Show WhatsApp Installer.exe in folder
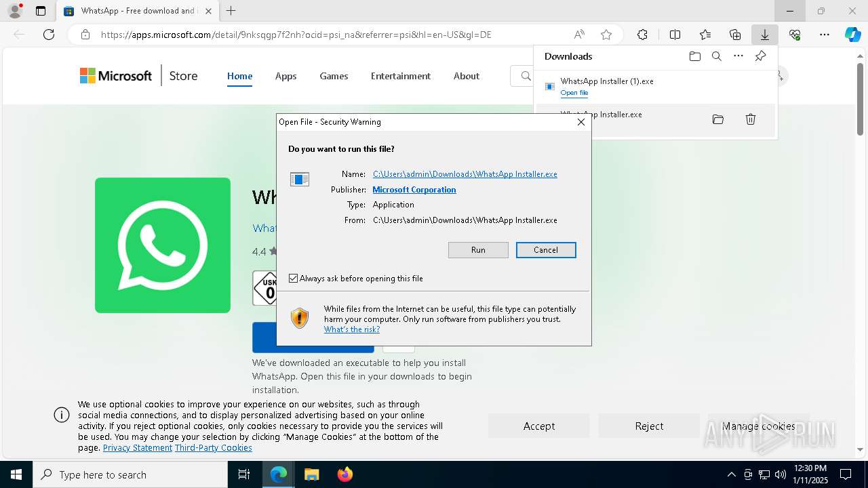The image size is (868, 488). [718, 119]
